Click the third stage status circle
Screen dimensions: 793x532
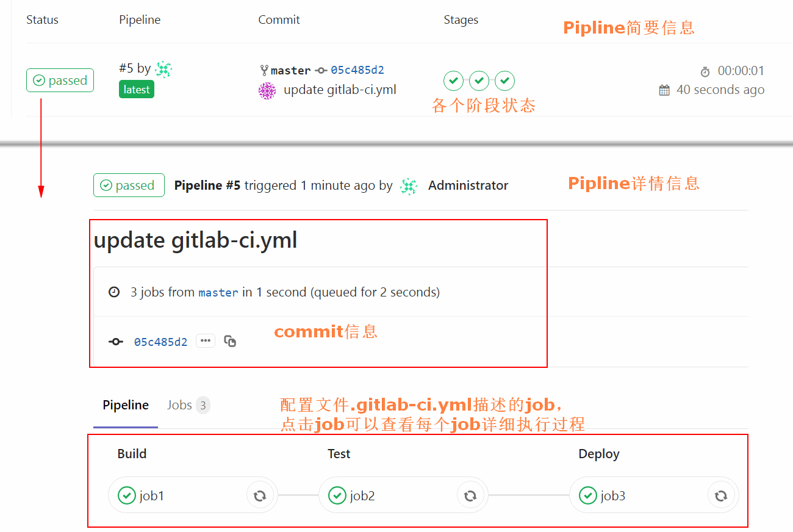(x=505, y=81)
